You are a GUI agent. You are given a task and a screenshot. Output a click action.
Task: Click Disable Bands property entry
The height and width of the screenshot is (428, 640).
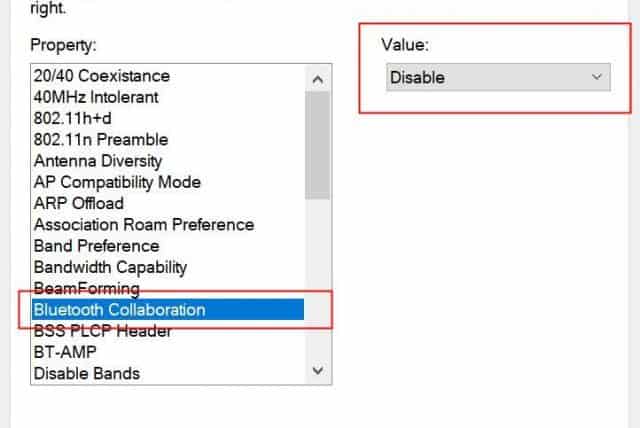coord(87,374)
